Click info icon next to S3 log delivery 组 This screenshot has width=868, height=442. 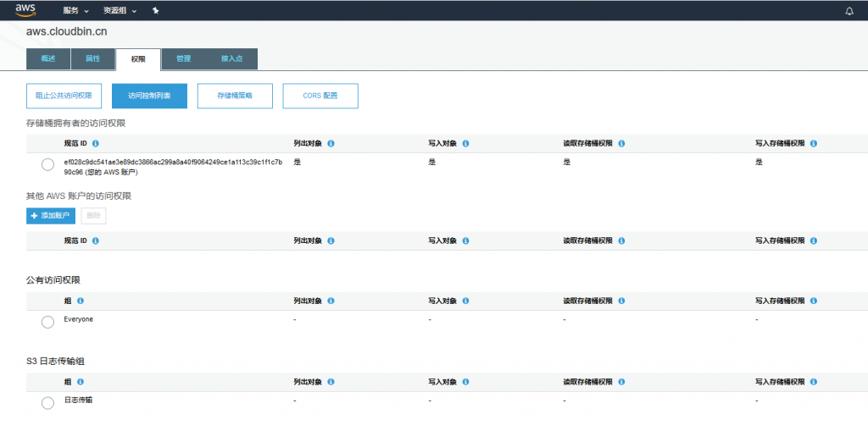[x=81, y=382]
